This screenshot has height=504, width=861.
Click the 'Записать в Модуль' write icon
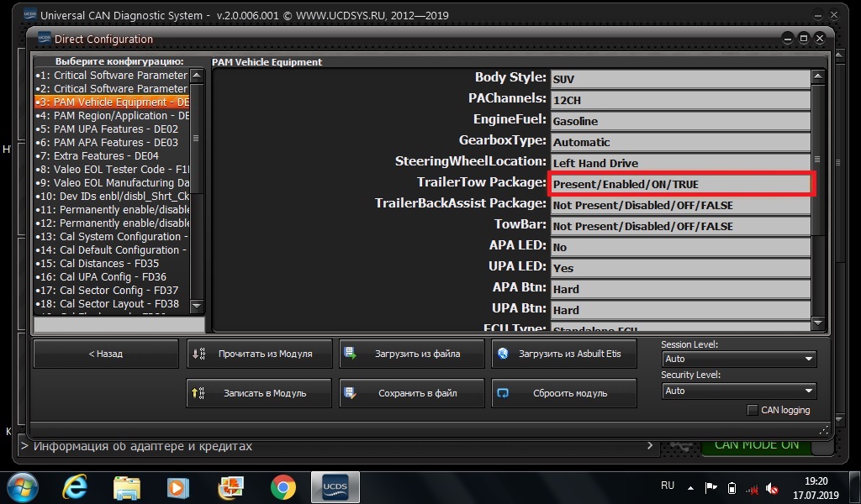[x=199, y=393]
